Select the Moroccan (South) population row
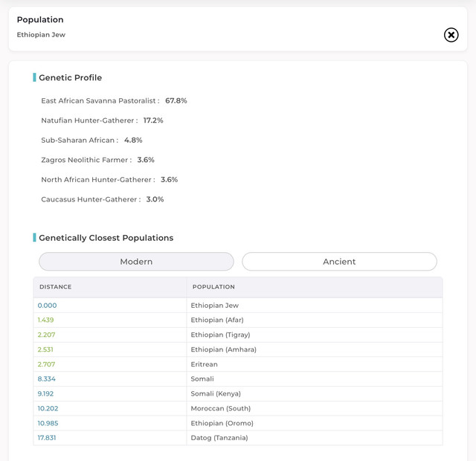476x461 pixels. pos(238,408)
